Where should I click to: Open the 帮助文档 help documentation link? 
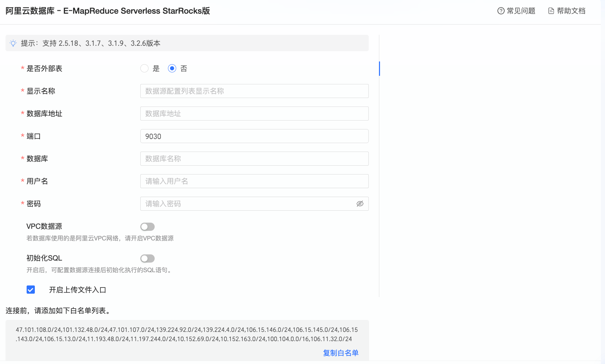567,11
